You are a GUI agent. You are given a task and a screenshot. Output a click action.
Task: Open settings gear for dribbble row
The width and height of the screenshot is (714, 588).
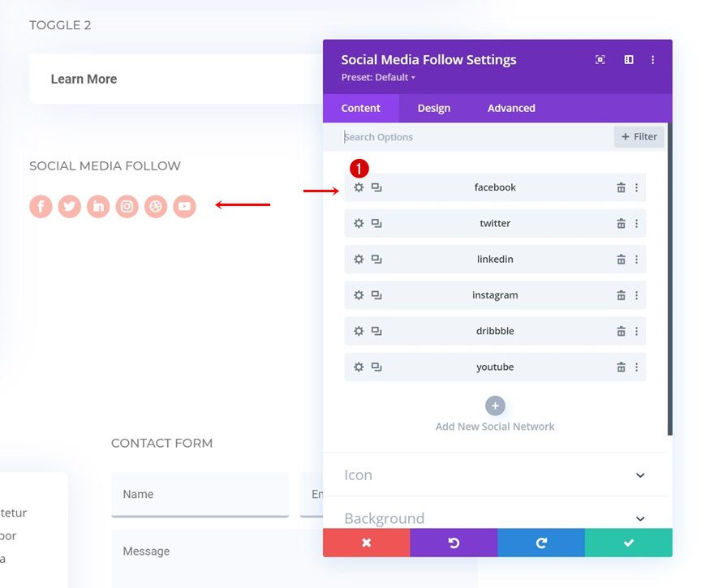(x=359, y=332)
